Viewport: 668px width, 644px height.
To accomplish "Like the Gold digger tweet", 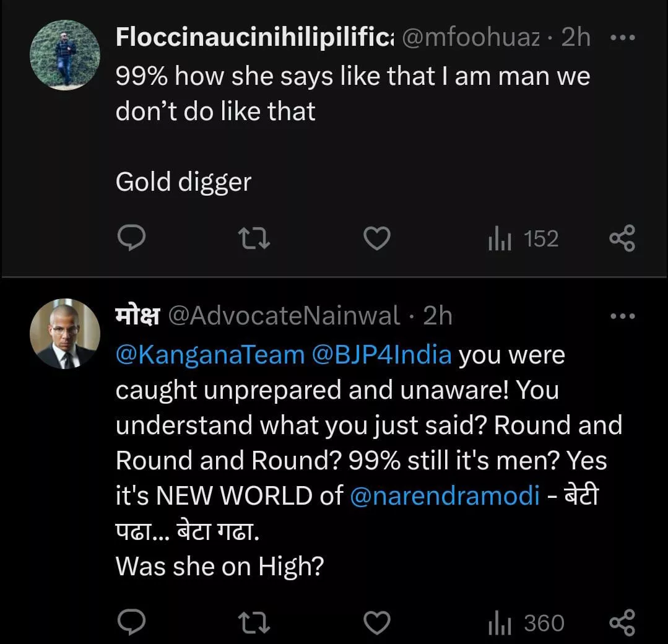I will point(376,238).
